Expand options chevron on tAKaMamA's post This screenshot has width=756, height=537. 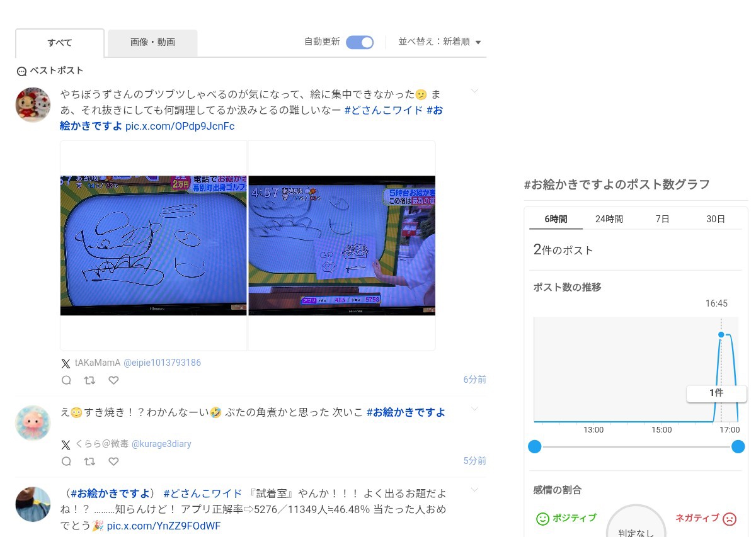[x=475, y=91]
